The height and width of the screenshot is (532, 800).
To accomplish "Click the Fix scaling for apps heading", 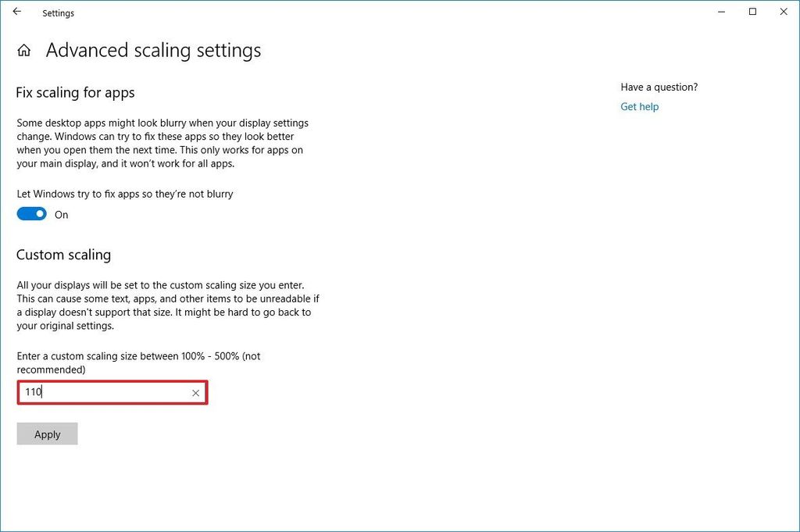I will pos(74,92).
